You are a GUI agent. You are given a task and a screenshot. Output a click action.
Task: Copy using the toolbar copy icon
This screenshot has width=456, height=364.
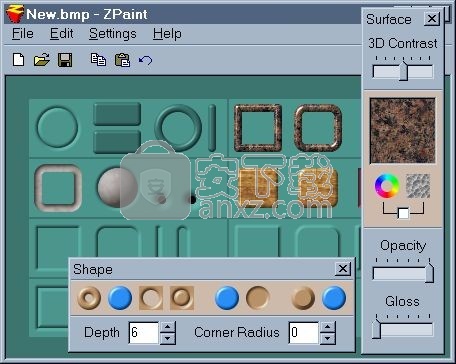98,60
